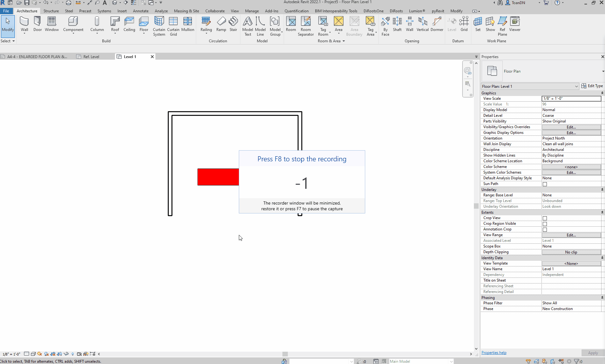605x364 pixels.
Task: Click the Ref Plane tool
Action: [502, 25]
